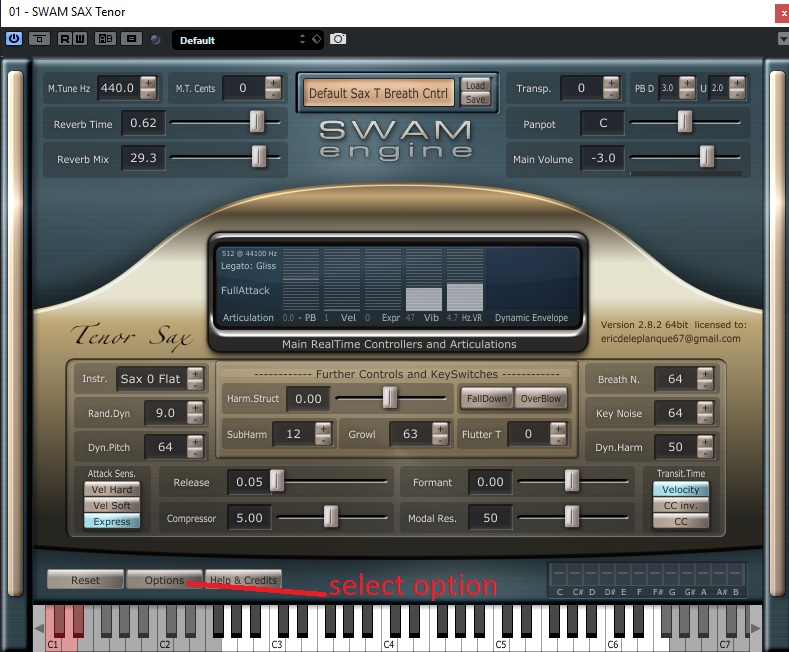Increase M.Tune Hz with the plus button
789x652 pixels.
148,83
